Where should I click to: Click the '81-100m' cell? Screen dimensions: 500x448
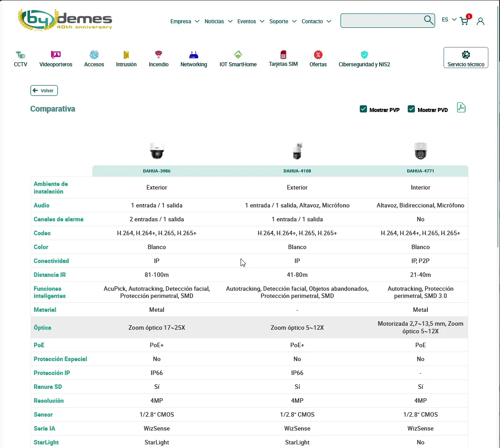[156, 275]
